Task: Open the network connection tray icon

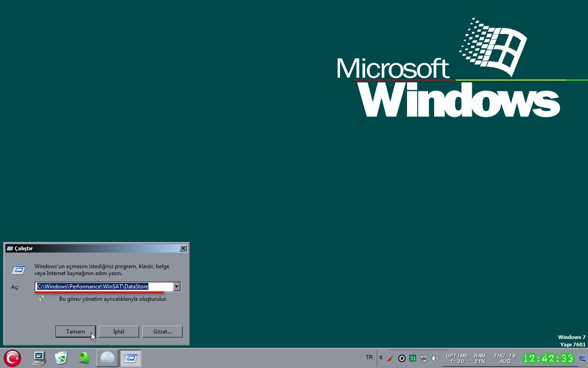Action: click(424, 358)
